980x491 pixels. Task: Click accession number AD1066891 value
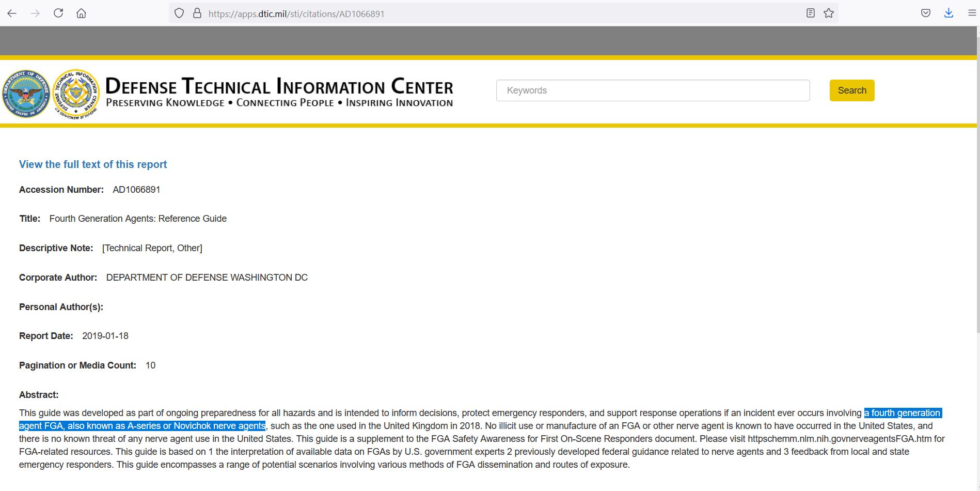click(136, 190)
